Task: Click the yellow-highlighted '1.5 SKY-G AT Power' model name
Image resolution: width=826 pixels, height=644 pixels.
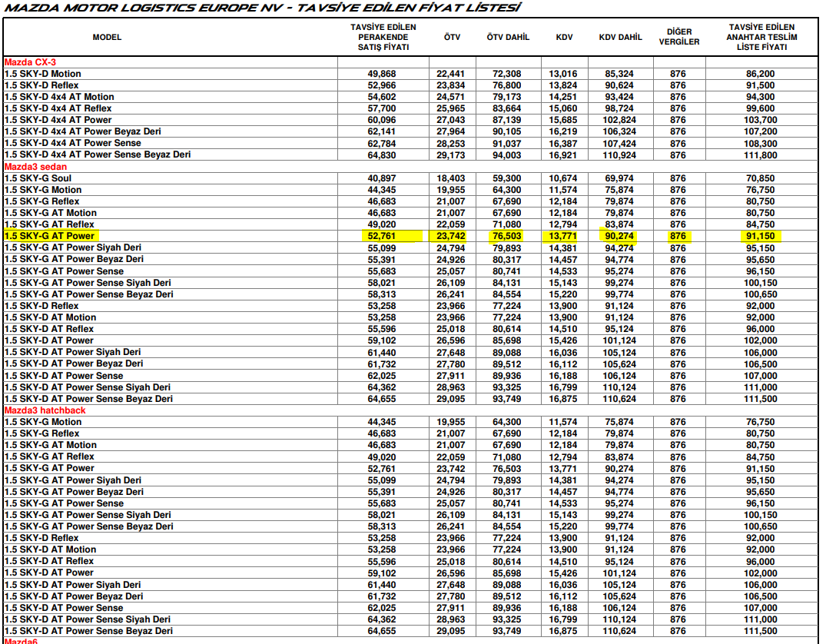Action: click(x=49, y=236)
